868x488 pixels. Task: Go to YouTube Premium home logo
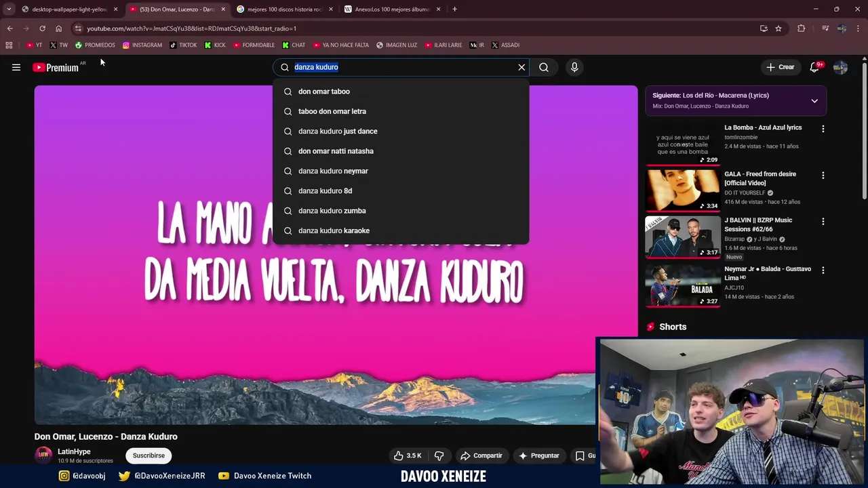56,67
